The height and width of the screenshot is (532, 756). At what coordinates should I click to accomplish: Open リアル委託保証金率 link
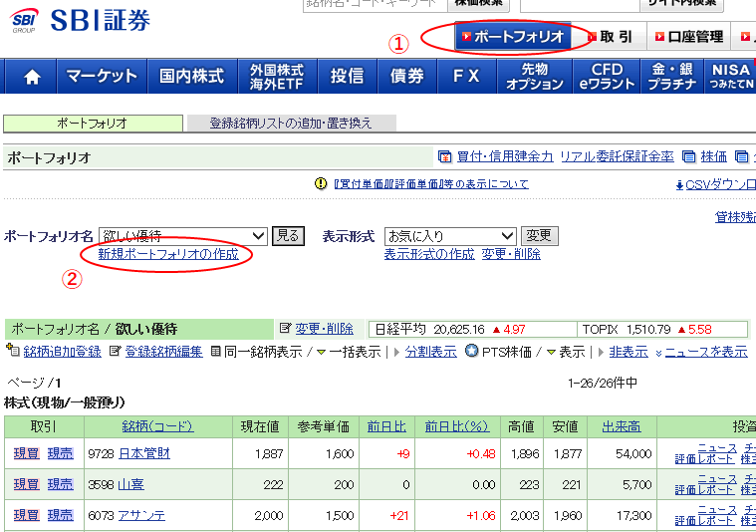point(618,156)
